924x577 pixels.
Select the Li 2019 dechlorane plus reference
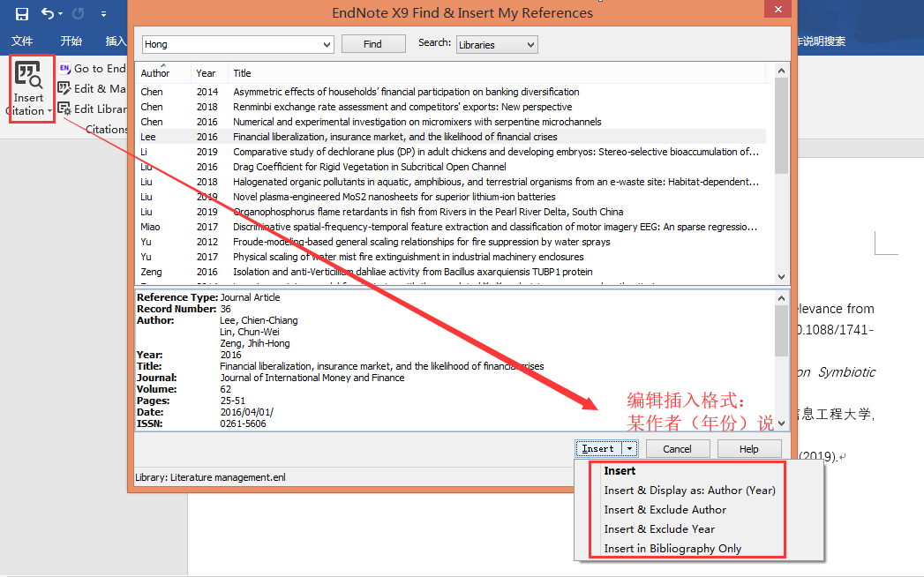coord(451,152)
